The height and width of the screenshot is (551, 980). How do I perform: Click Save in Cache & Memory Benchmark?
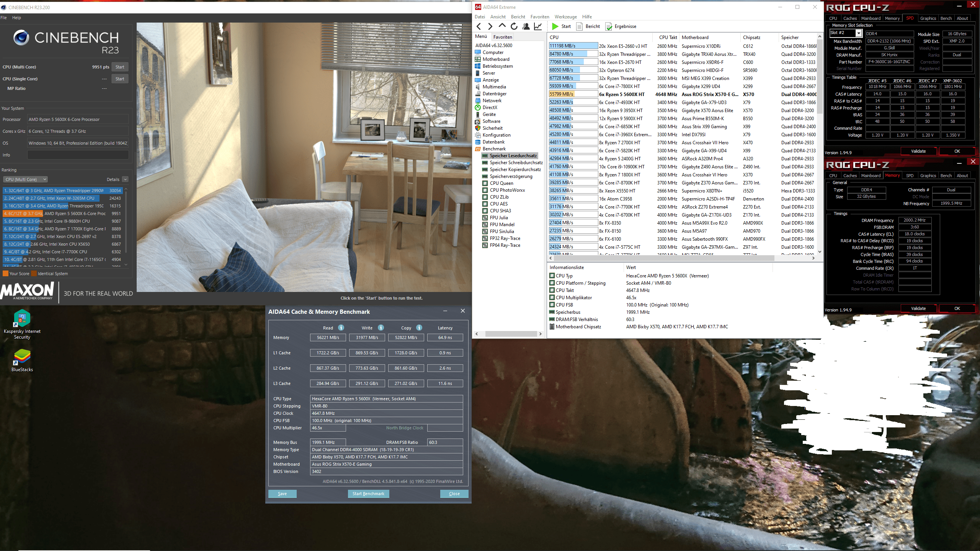click(282, 494)
